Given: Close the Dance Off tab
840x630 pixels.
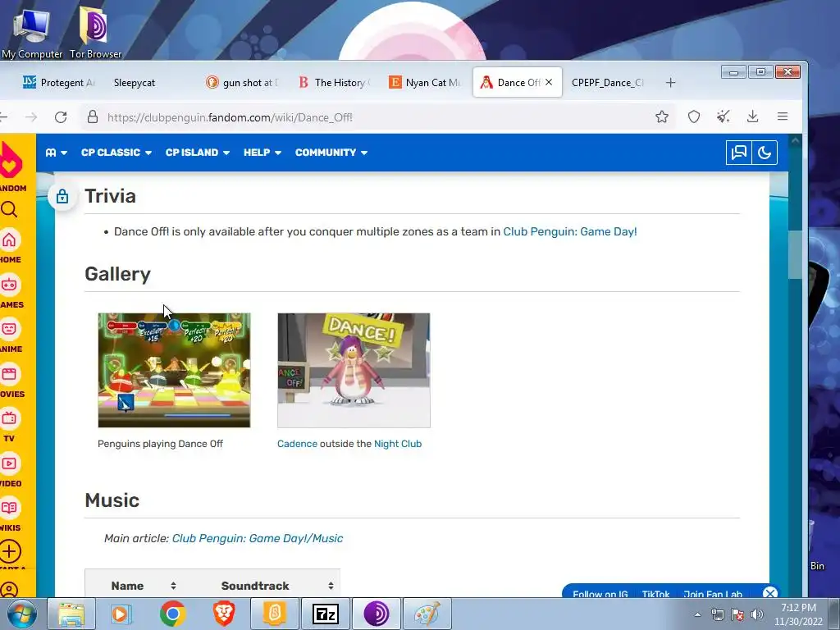Looking at the screenshot, I should (x=549, y=82).
